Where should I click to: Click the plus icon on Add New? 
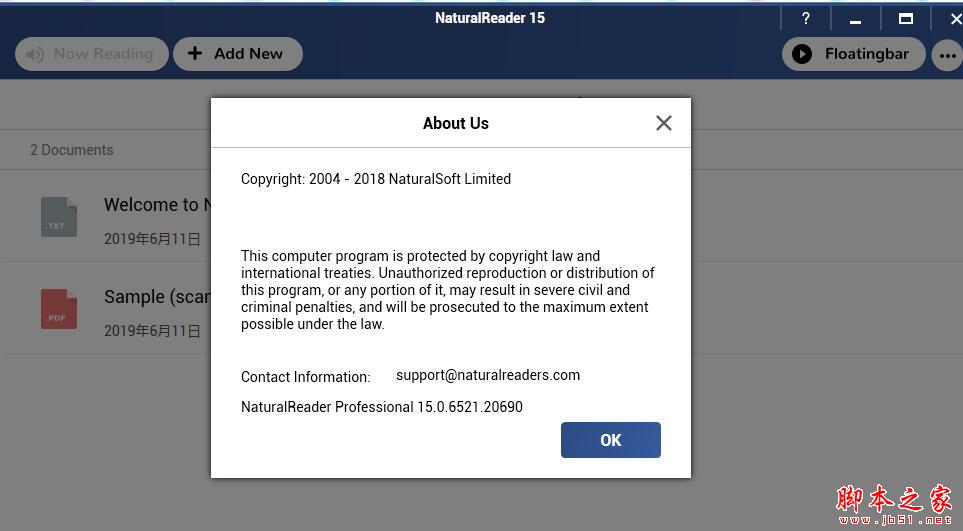coord(195,53)
